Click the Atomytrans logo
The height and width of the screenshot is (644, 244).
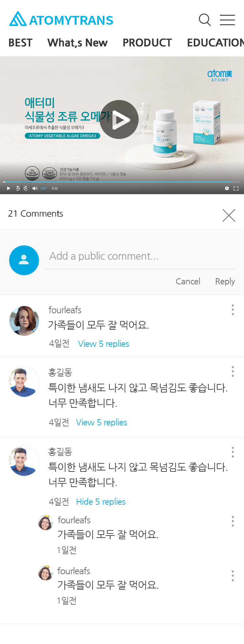pyautogui.click(x=61, y=20)
